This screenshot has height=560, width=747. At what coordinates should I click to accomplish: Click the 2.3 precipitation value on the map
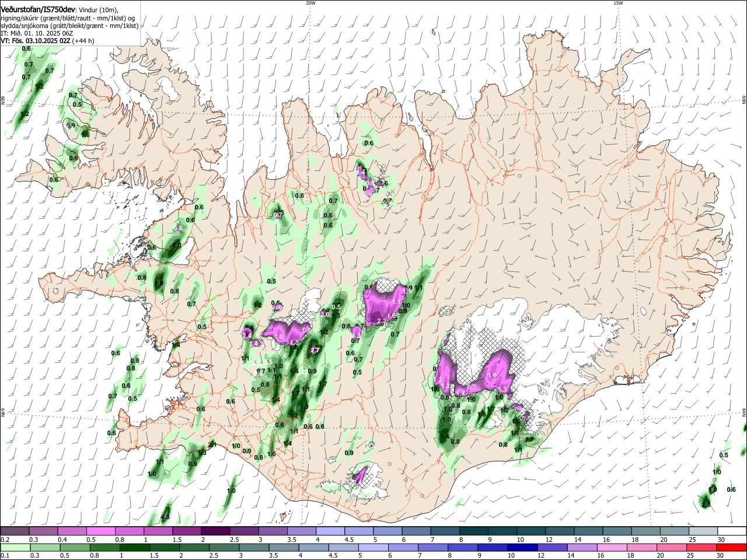coord(706,505)
